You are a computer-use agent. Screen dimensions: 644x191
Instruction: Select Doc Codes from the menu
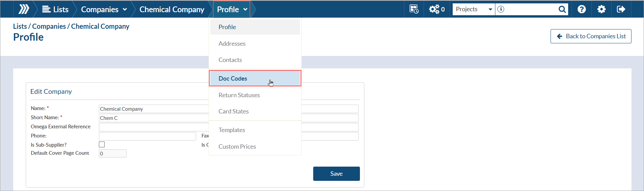tap(233, 79)
